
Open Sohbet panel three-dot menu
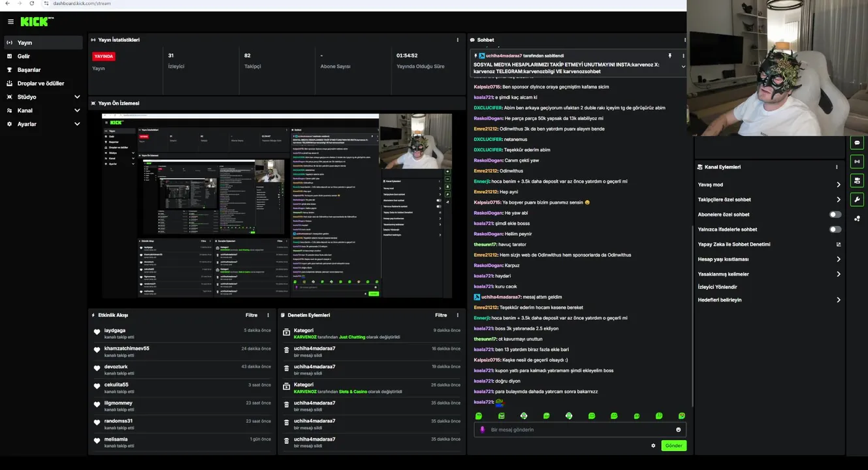point(684,40)
